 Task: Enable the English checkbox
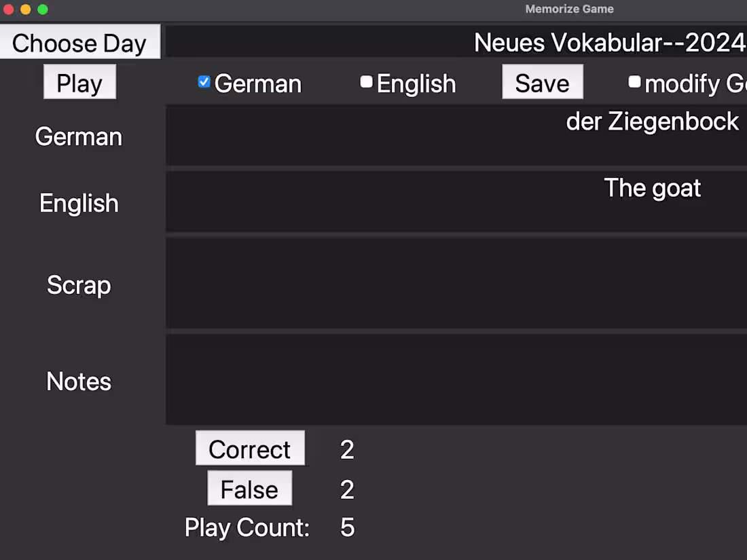367,82
